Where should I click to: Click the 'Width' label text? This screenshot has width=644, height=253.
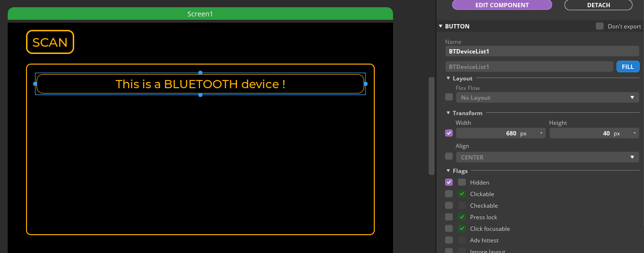(x=463, y=123)
